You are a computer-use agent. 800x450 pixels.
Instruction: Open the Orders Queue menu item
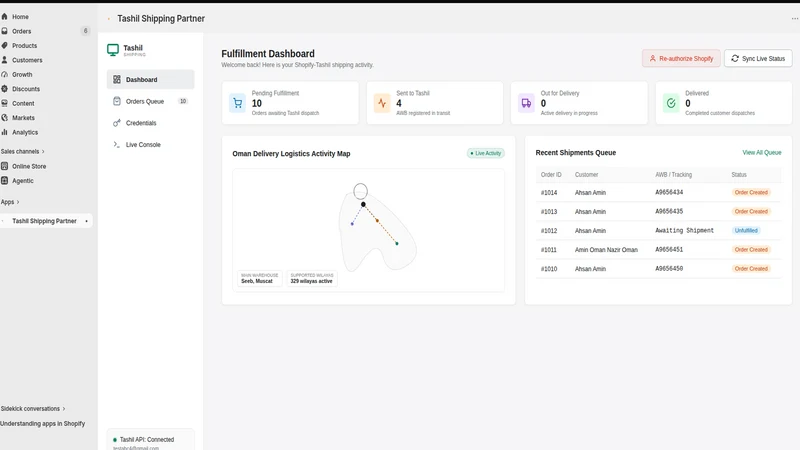[x=151, y=101]
